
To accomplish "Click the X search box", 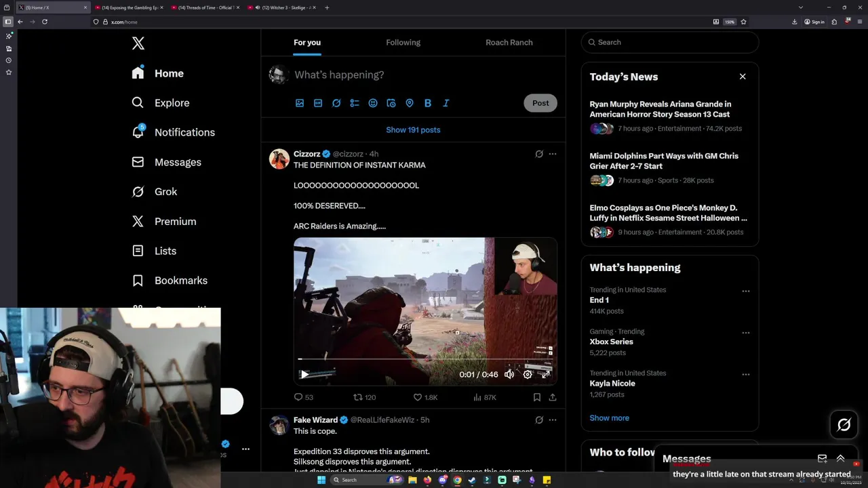I will [670, 42].
